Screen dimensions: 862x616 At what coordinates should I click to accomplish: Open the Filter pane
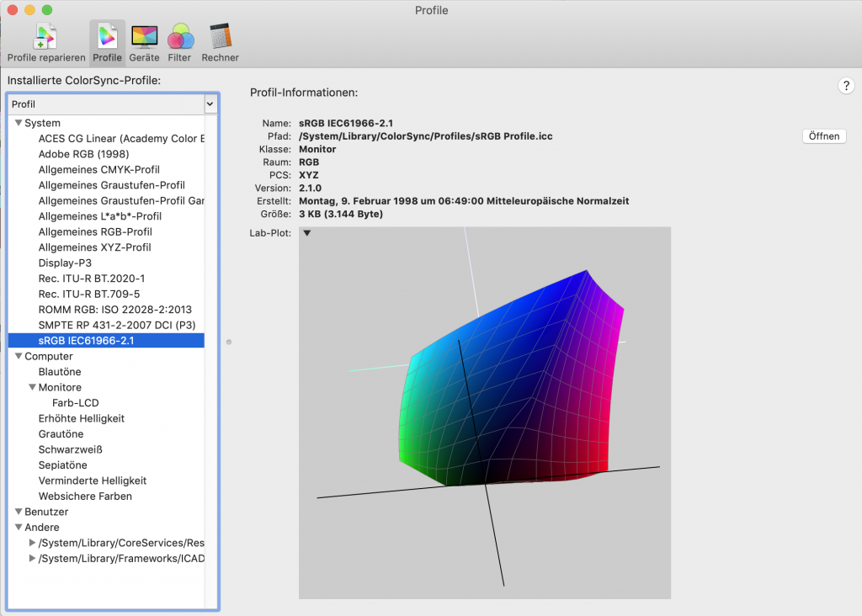coord(180,43)
